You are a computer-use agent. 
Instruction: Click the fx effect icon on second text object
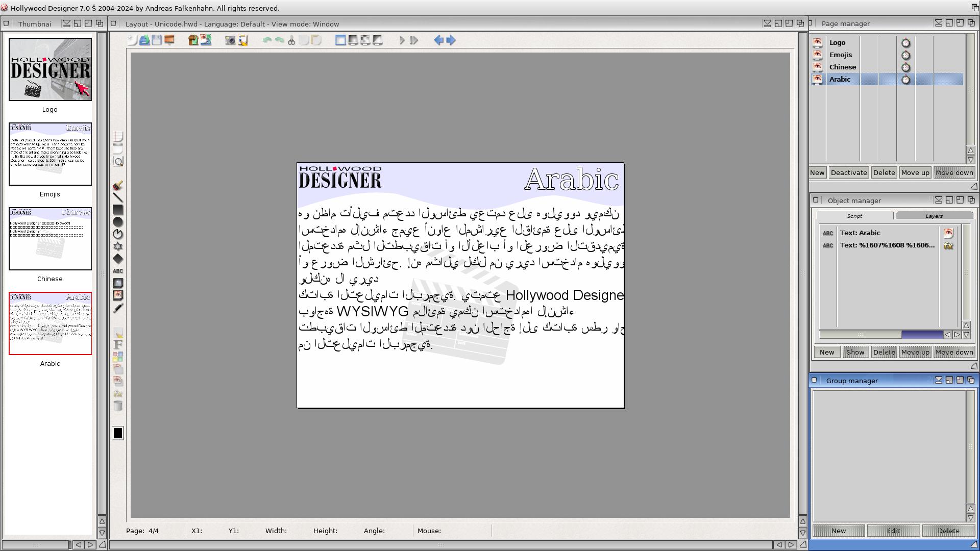pos(948,245)
